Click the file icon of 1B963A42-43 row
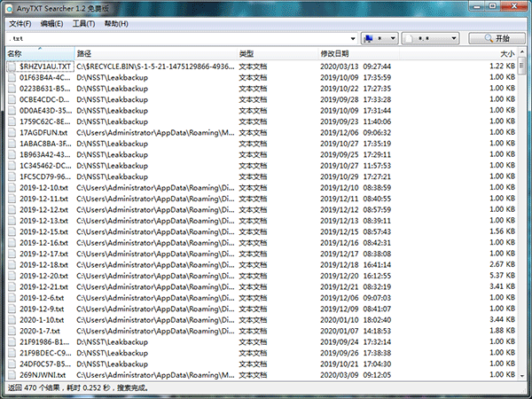This screenshot has width=532, height=399. pyautogui.click(x=12, y=154)
